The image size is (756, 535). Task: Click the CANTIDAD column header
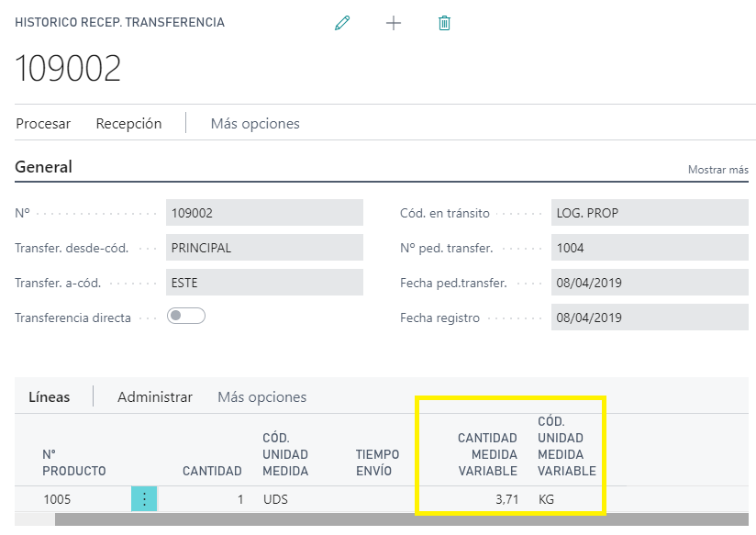coord(212,471)
